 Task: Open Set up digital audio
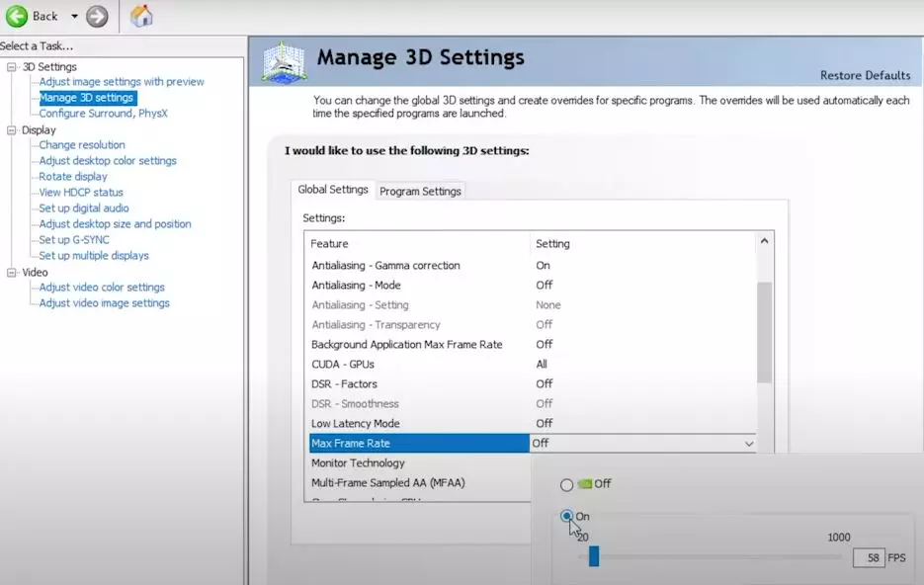(84, 209)
